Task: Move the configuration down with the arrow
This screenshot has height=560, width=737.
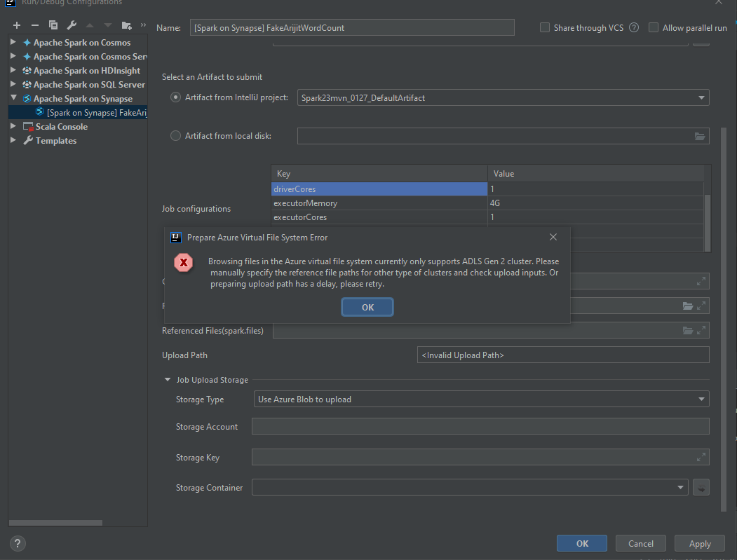Action: click(108, 25)
